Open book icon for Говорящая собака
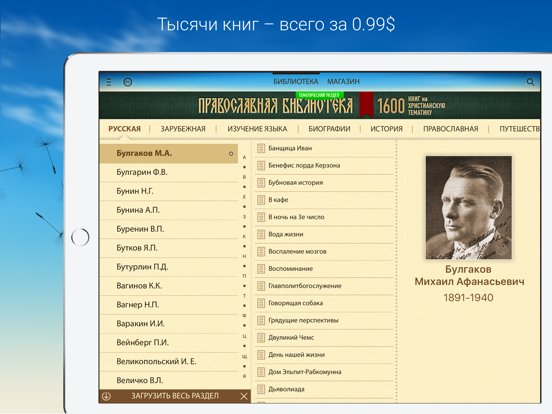 (x=261, y=303)
